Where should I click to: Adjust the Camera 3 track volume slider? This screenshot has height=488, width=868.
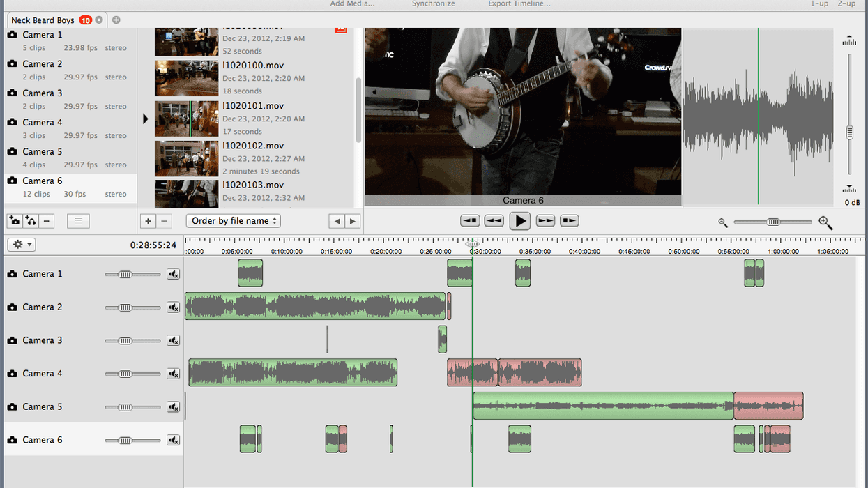pos(132,341)
